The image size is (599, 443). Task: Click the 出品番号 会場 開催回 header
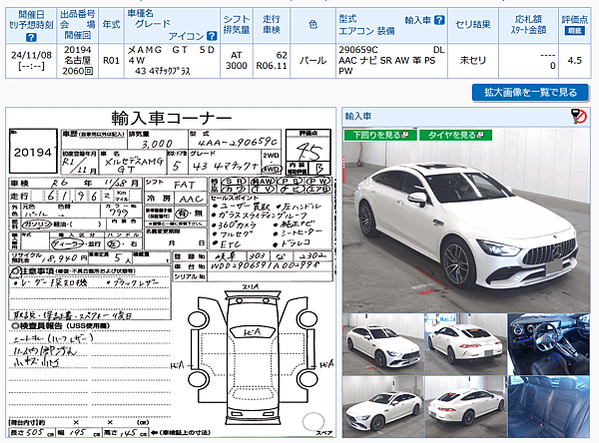pyautogui.click(x=78, y=25)
